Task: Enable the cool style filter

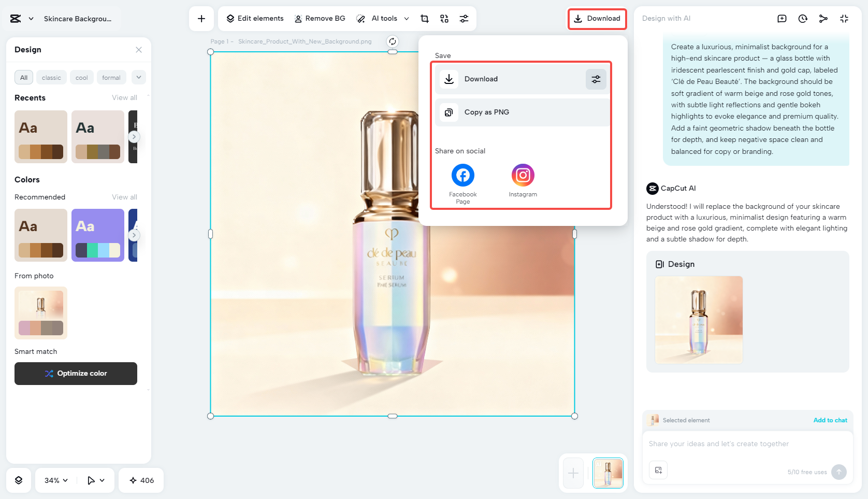Action: (81, 77)
